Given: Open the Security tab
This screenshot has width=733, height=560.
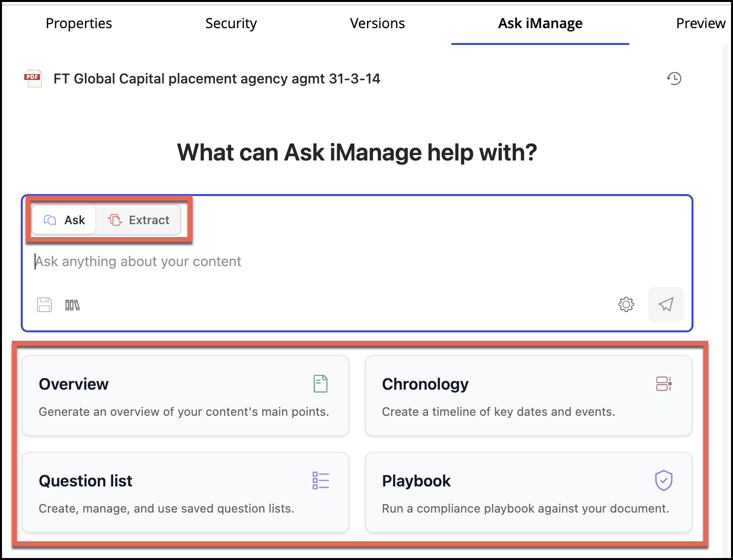Looking at the screenshot, I should click(x=231, y=23).
